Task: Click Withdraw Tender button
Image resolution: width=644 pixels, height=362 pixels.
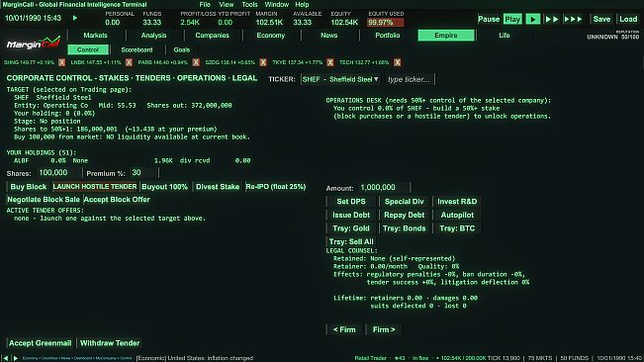Action: point(110,343)
